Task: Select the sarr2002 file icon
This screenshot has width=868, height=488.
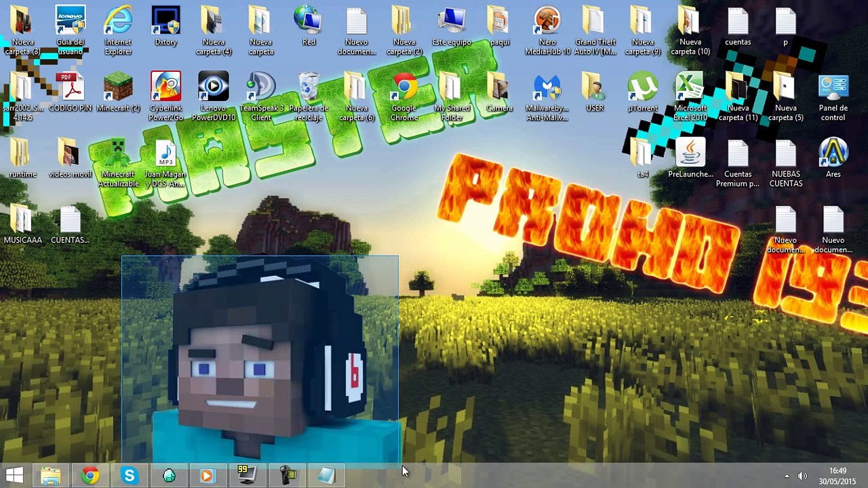Action: point(22,96)
